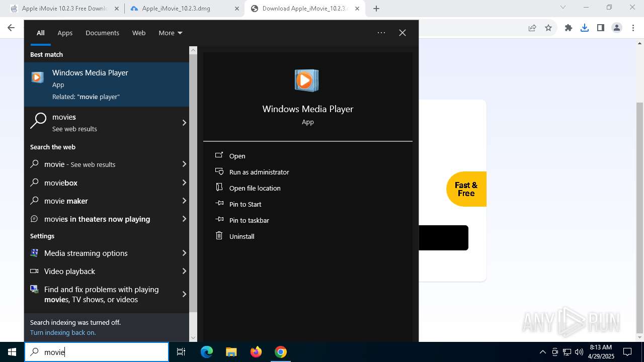Open Chrome tab search dropdown chevron
The image size is (644, 362).
click(x=563, y=8)
